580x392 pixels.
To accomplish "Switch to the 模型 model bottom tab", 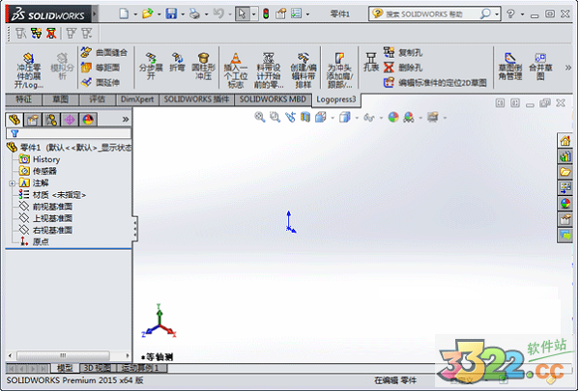I will pyautogui.click(x=65, y=368).
